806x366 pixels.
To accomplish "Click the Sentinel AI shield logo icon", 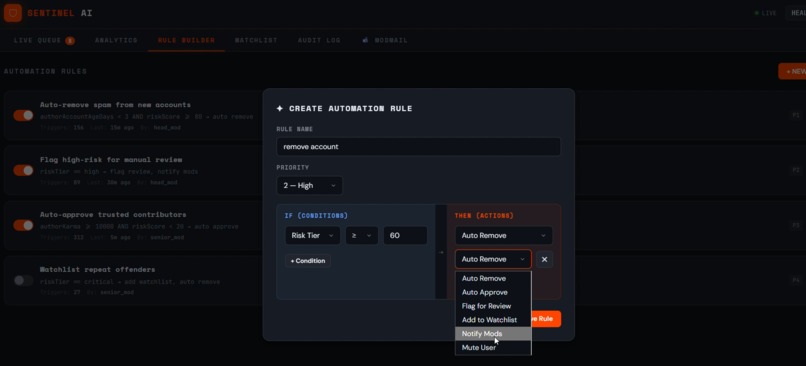I will (x=13, y=13).
